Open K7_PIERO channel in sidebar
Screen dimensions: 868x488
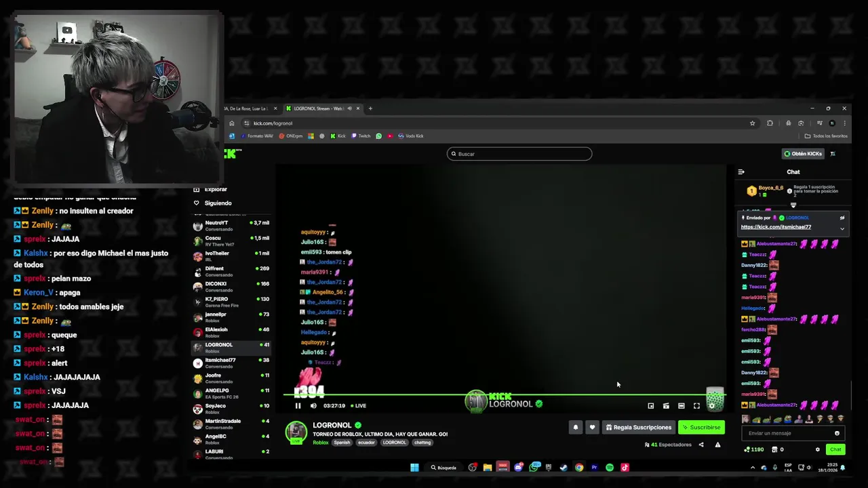(231, 302)
